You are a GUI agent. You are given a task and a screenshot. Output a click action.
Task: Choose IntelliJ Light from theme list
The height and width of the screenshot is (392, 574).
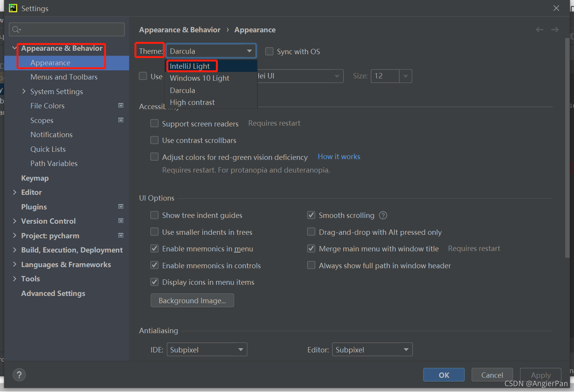coord(211,66)
